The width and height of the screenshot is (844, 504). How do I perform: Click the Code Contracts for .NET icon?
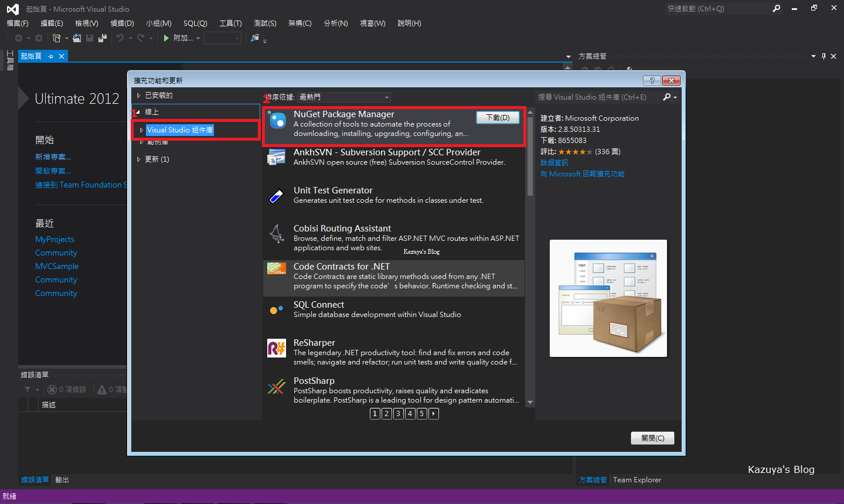(x=276, y=269)
